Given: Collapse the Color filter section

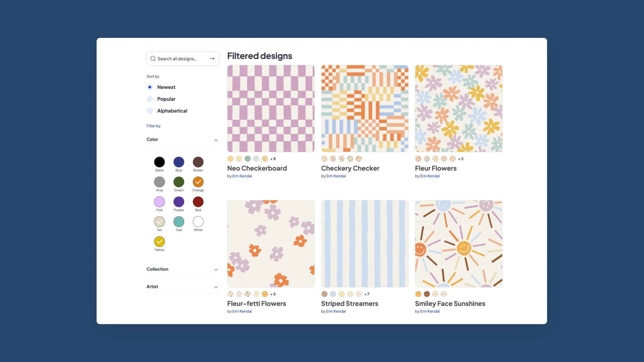Looking at the screenshot, I should click(x=216, y=140).
